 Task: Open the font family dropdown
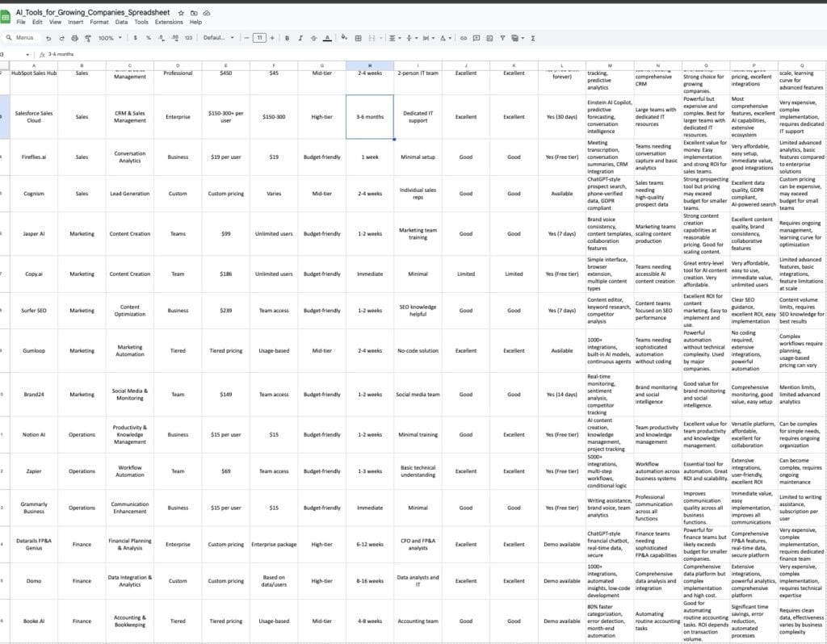pos(218,38)
